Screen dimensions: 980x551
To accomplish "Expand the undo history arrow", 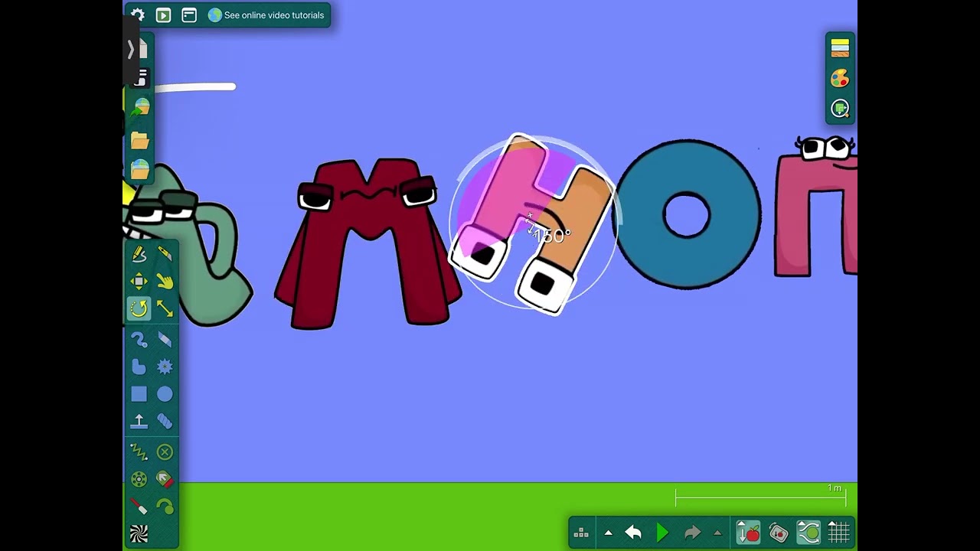I will [x=608, y=533].
